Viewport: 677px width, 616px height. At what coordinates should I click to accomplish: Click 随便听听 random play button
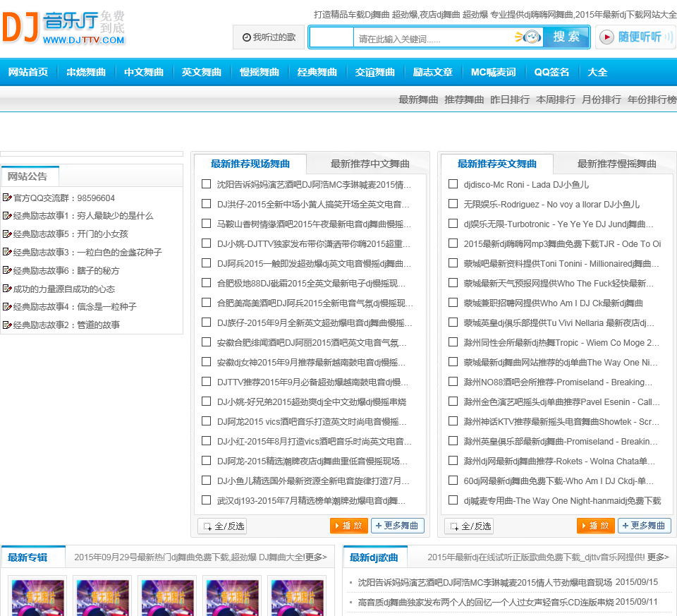[x=636, y=37]
